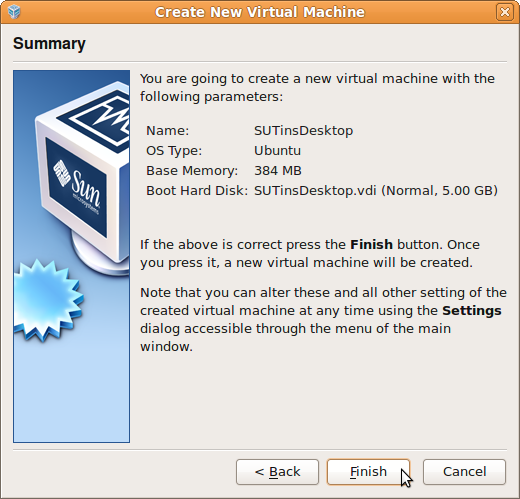The height and width of the screenshot is (499, 520).
Task: Click the Finish button
Action: [x=368, y=472]
